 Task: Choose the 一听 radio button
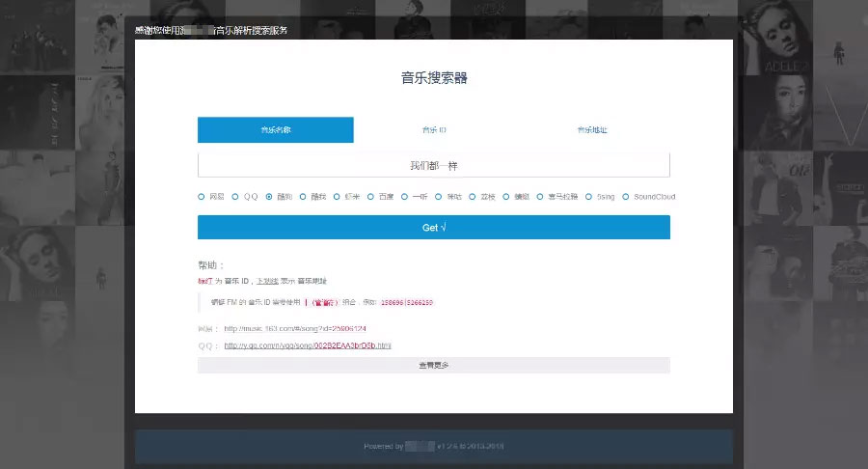[x=404, y=196]
